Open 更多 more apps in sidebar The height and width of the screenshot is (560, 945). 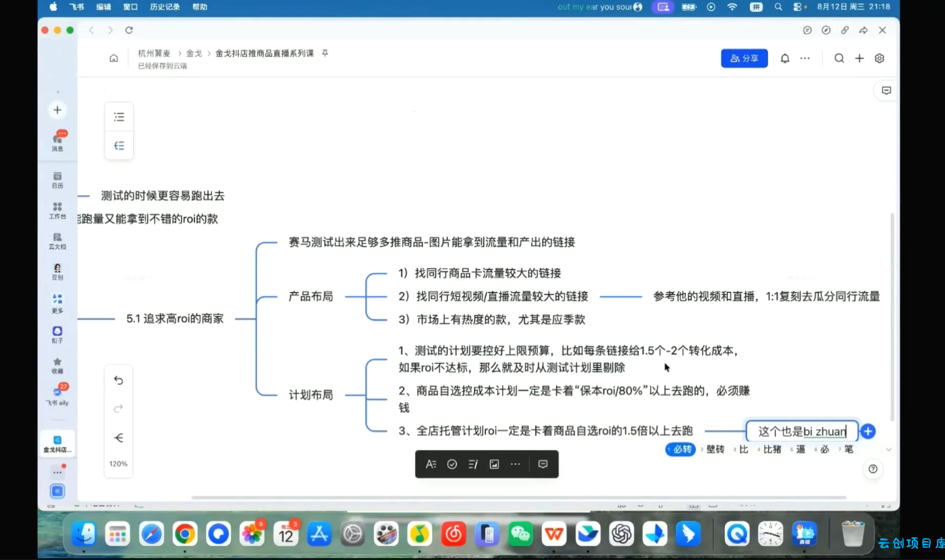[57, 304]
